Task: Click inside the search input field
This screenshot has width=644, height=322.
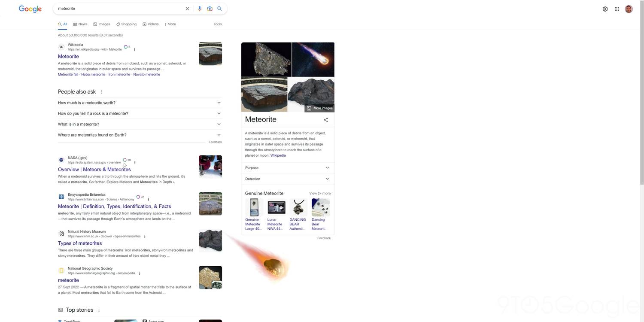Action: [120, 9]
